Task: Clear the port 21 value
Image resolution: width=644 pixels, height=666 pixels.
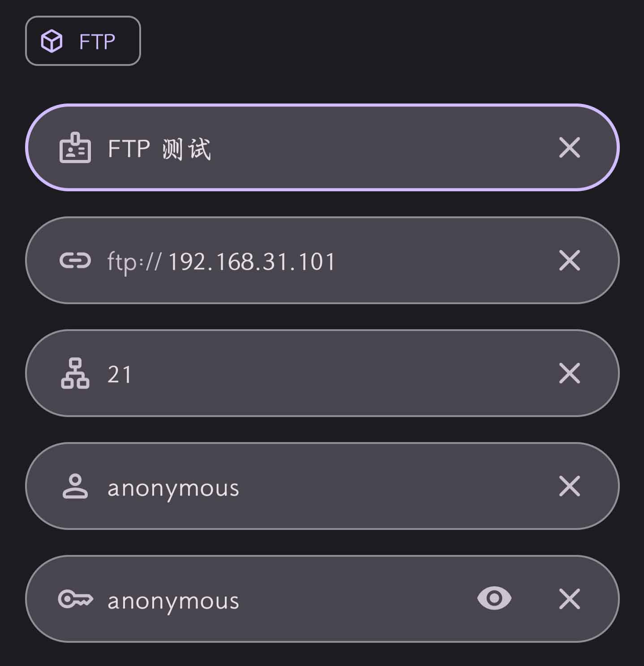Action: [x=570, y=373]
